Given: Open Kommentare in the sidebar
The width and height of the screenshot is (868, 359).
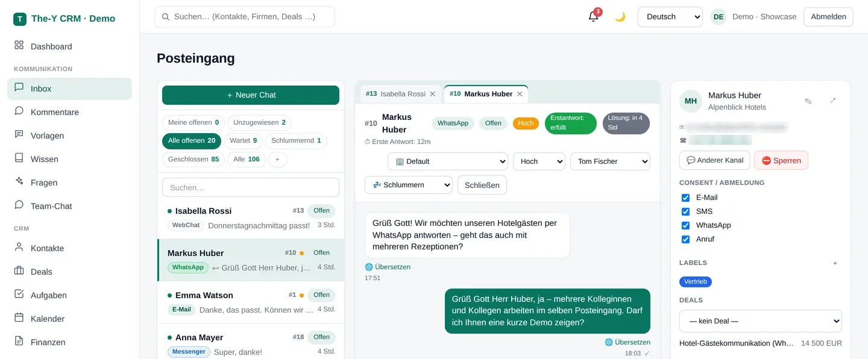Looking at the screenshot, I should pos(70,112).
